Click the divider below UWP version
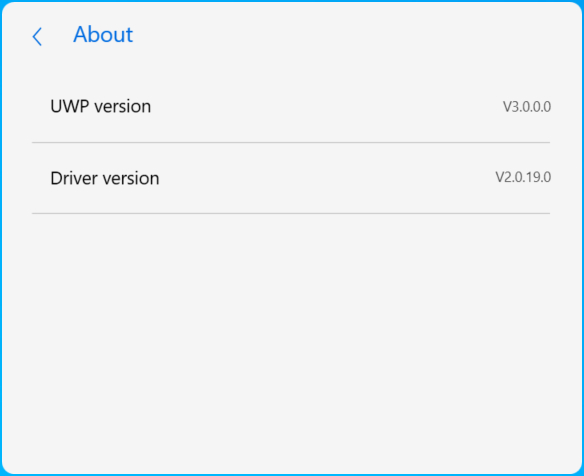The image size is (584, 476). (x=291, y=142)
